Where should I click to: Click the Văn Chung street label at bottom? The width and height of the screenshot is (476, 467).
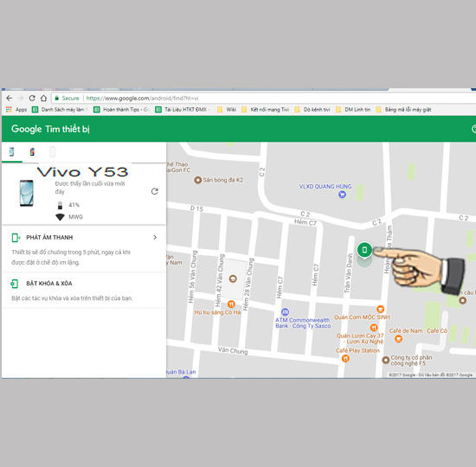click(233, 351)
